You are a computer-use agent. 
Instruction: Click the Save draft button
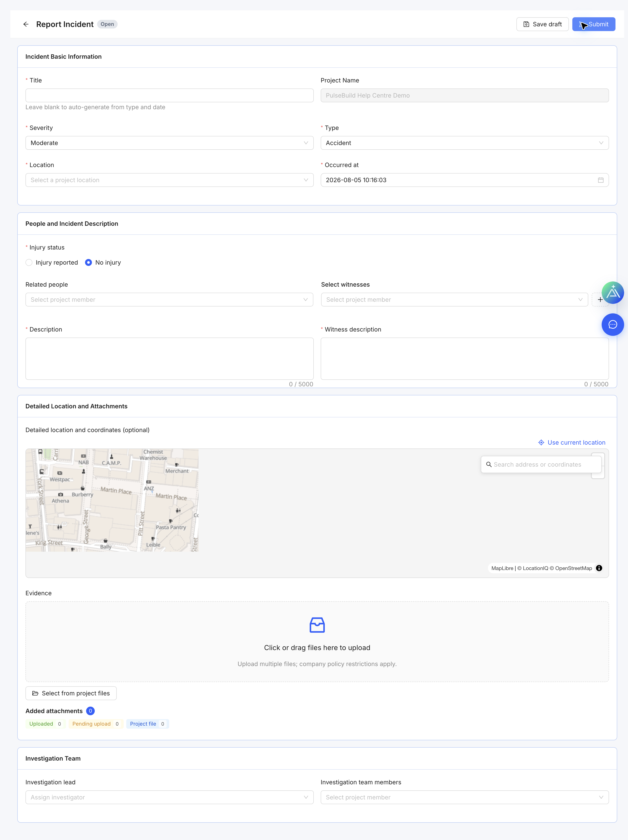(x=542, y=24)
